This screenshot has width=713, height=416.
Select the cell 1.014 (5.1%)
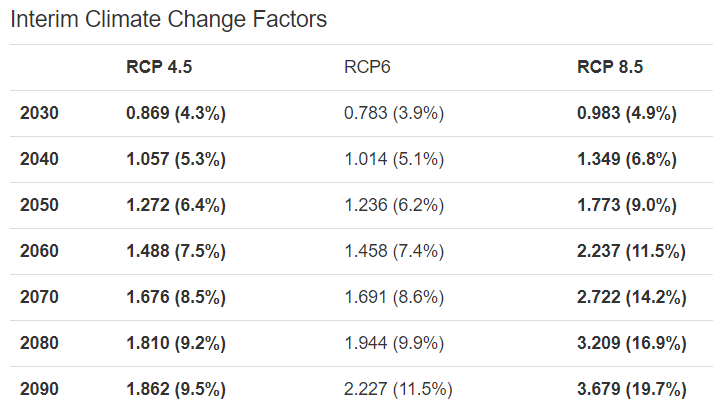coord(394,159)
